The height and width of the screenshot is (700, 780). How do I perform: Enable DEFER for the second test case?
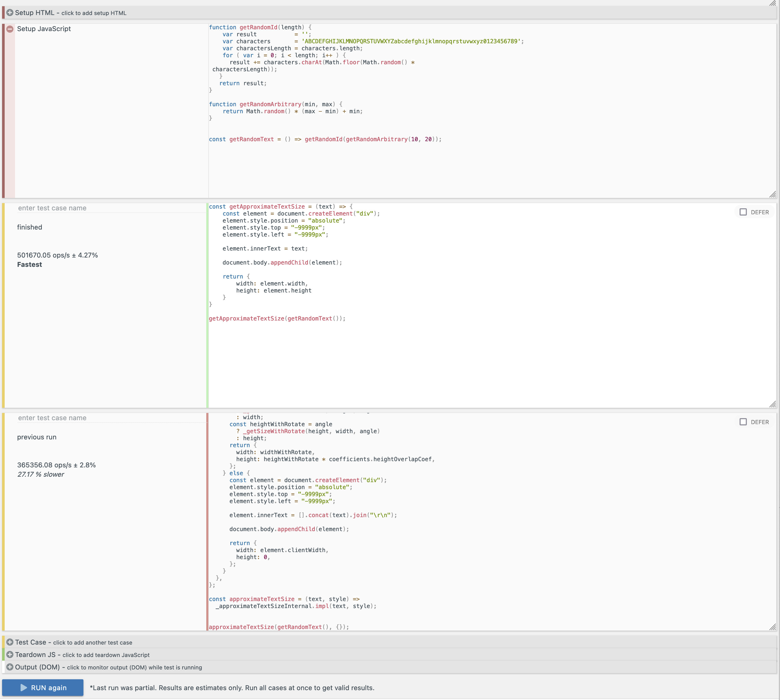point(743,422)
